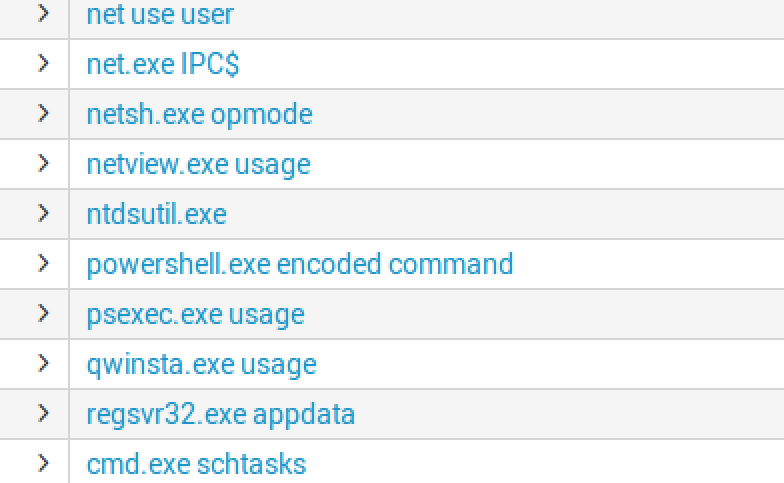Open powershell.exe encoded command link
Image resolution: width=784 pixels, height=483 pixels.
point(299,264)
